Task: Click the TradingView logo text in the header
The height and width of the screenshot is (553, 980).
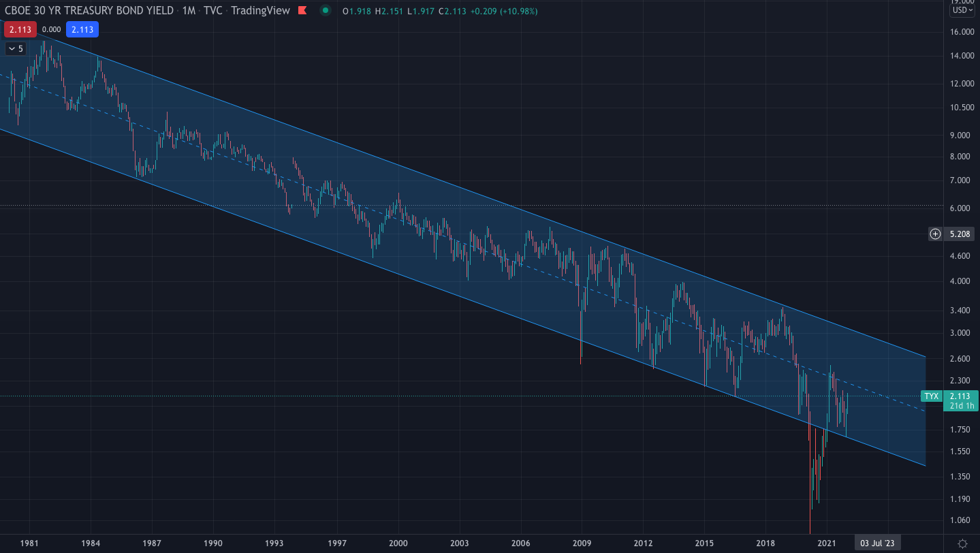Action: [x=259, y=11]
